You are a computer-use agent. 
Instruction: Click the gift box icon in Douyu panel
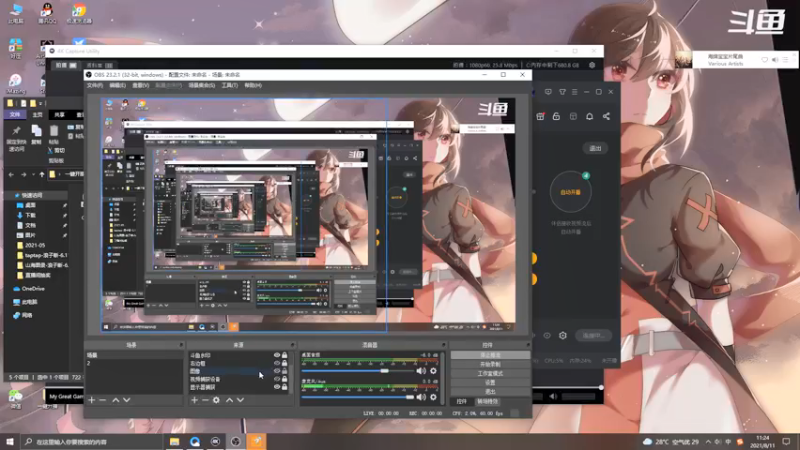click(x=540, y=116)
